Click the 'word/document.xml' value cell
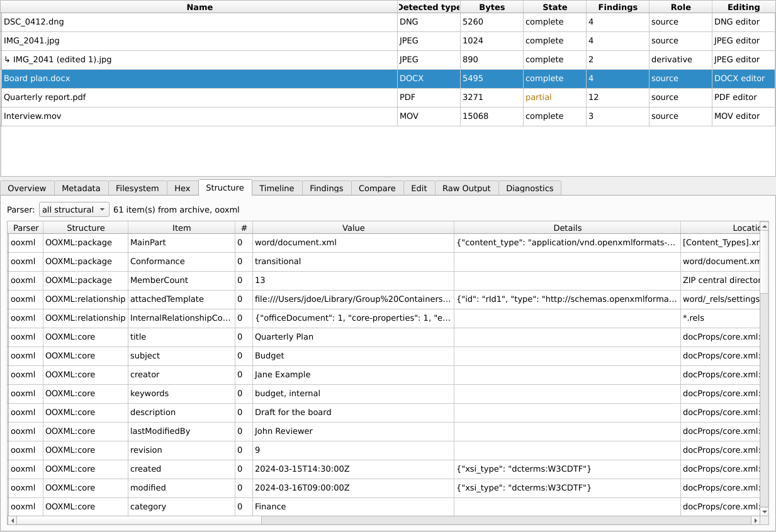776x532 pixels. [x=353, y=242]
